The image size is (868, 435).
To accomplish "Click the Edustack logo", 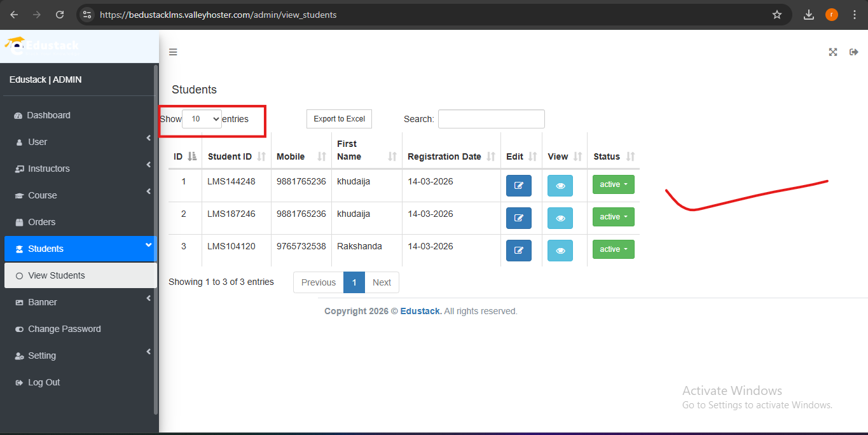I will 42,45.
